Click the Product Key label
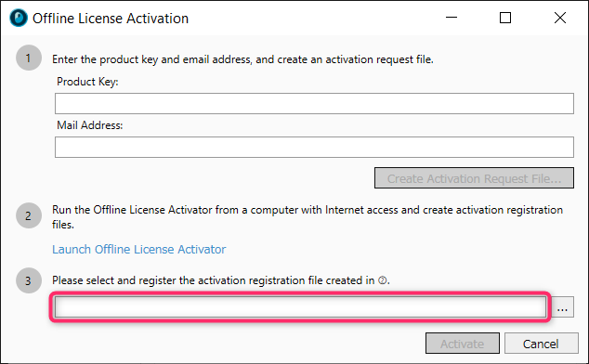589x364 pixels. [x=87, y=82]
